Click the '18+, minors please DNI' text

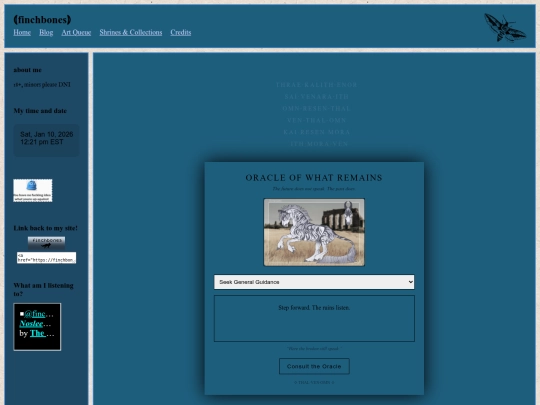pos(42,85)
